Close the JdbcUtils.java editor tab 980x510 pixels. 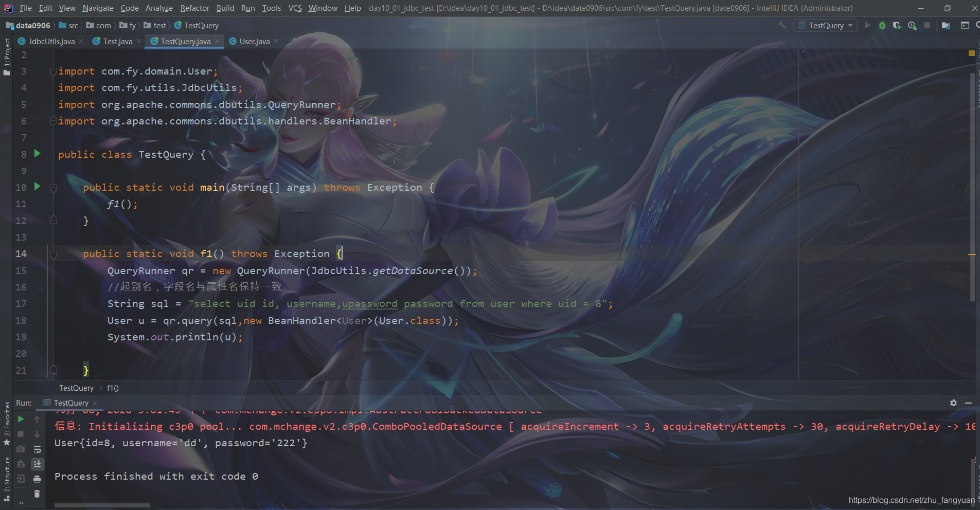pos(81,41)
